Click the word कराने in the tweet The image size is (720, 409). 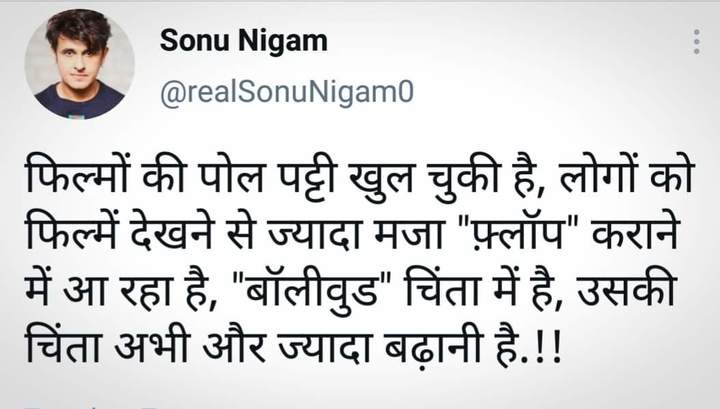pyautogui.click(x=635, y=233)
